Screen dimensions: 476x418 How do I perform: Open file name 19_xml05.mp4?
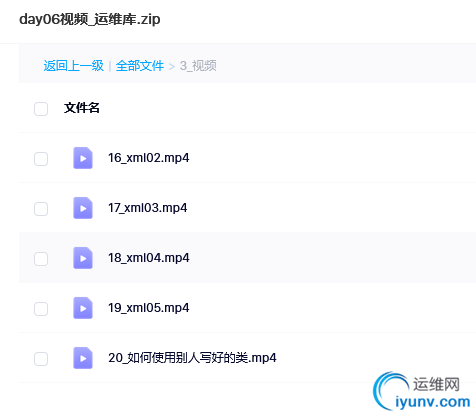[x=149, y=308]
